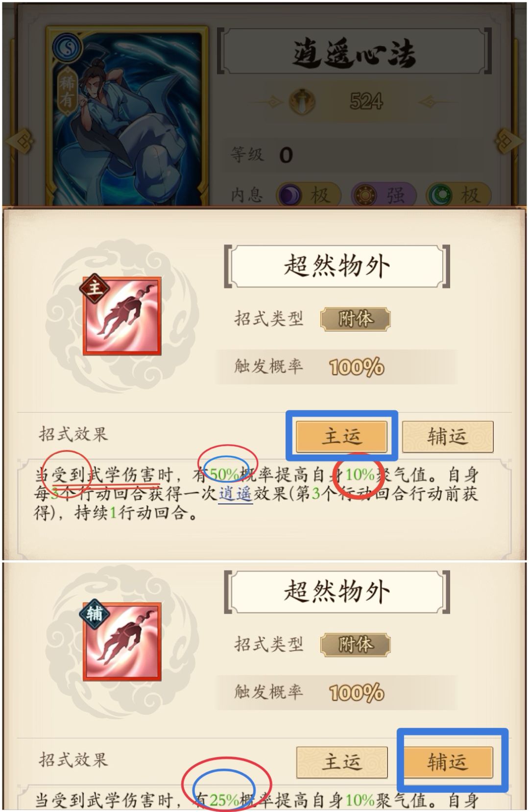Screen dimensions: 529x812
Task: Tap the 附体 tag in bottom panel
Action: coord(356,645)
